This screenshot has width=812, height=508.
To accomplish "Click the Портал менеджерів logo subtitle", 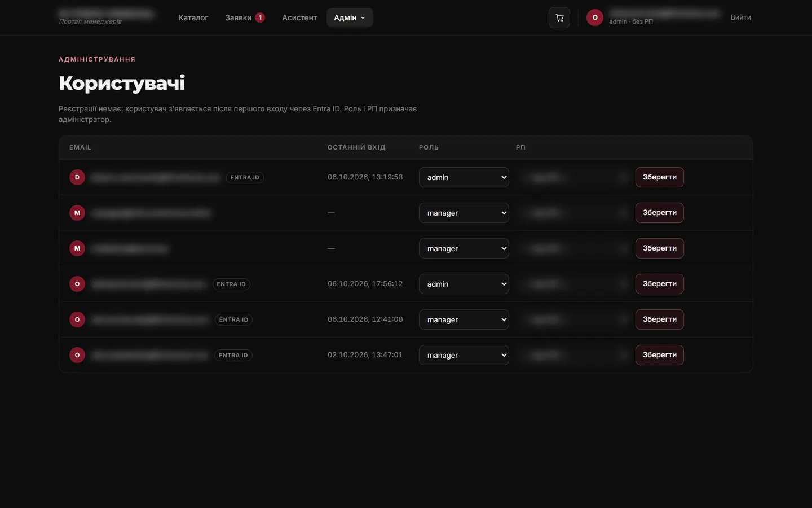I will tap(90, 21).
